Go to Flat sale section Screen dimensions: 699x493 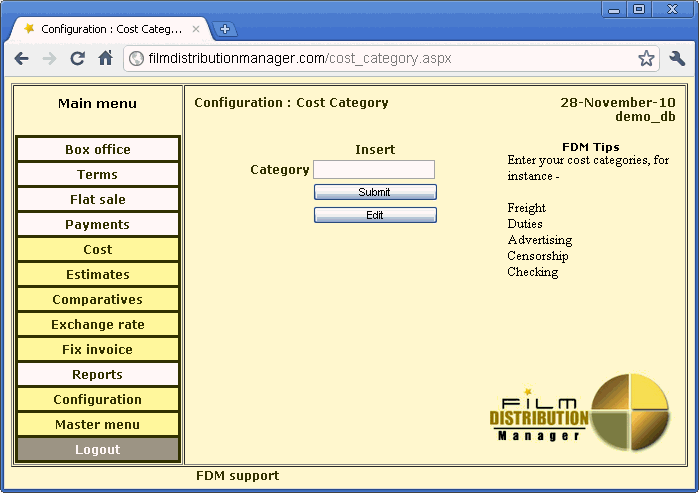click(98, 200)
